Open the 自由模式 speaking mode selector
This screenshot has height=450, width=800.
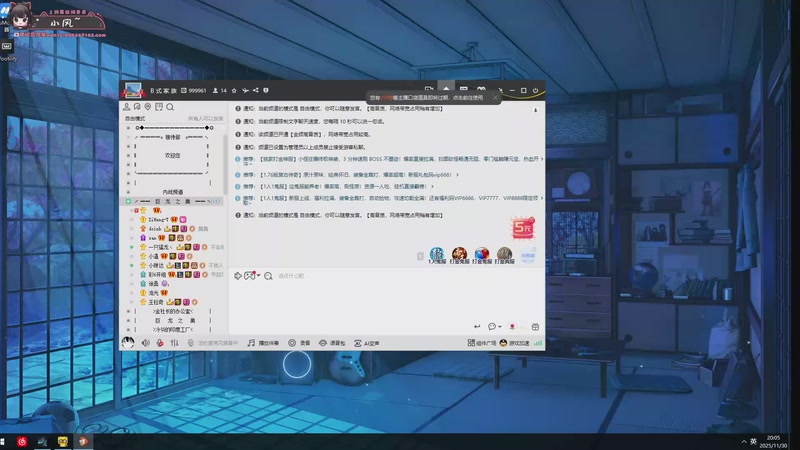(135, 118)
